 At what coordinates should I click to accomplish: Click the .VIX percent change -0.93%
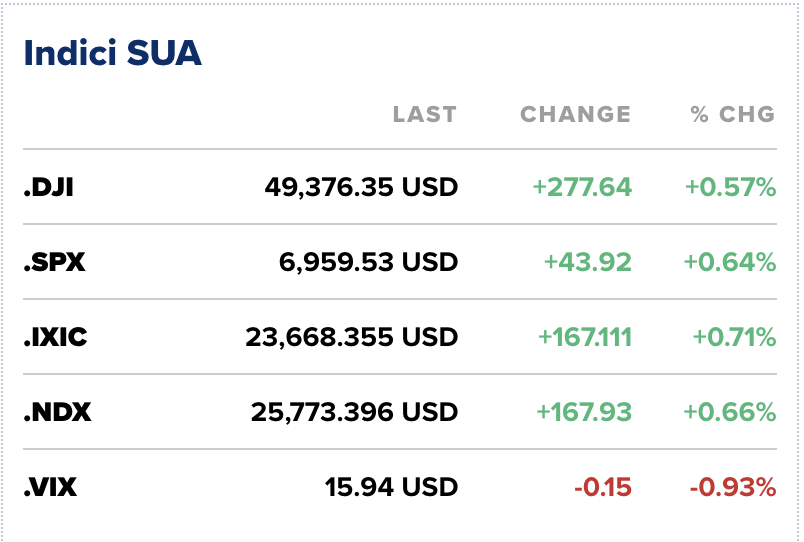733,487
